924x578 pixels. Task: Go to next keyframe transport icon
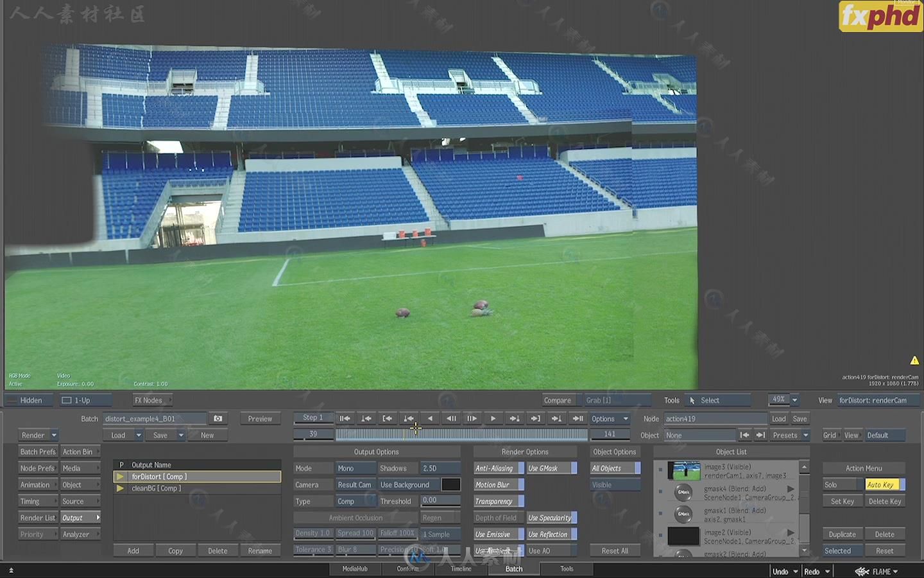pos(515,419)
